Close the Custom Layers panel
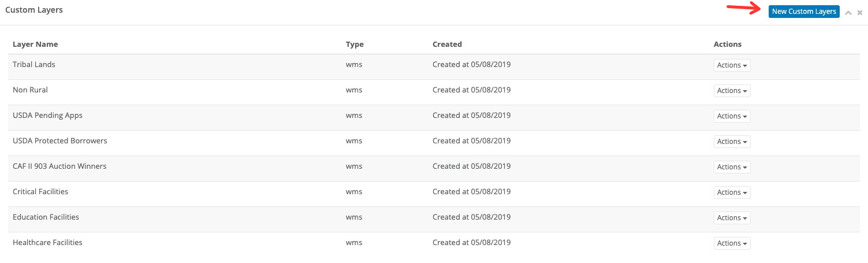Image resolution: width=868 pixels, height=263 pixels. pyautogui.click(x=860, y=12)
